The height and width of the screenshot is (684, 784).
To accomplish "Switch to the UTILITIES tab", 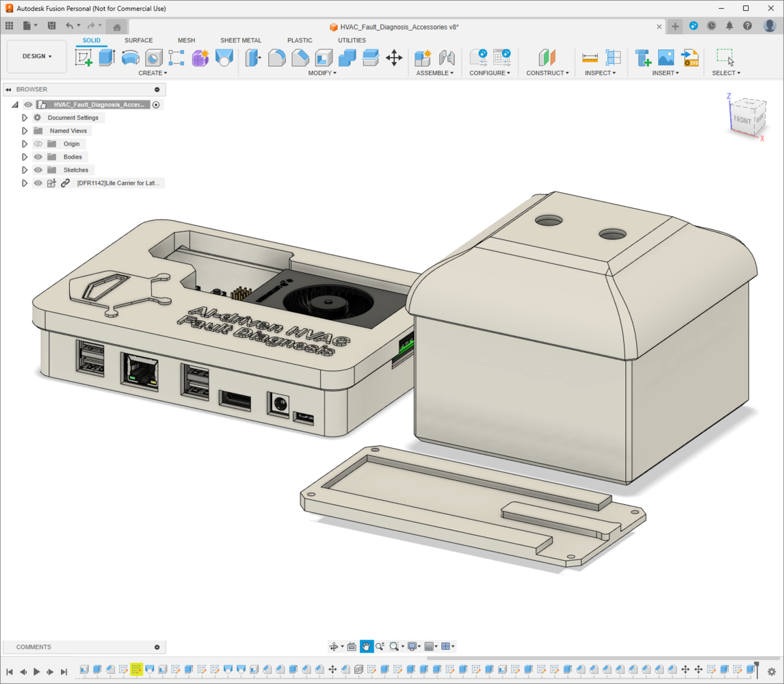I will tap(352, 40).
